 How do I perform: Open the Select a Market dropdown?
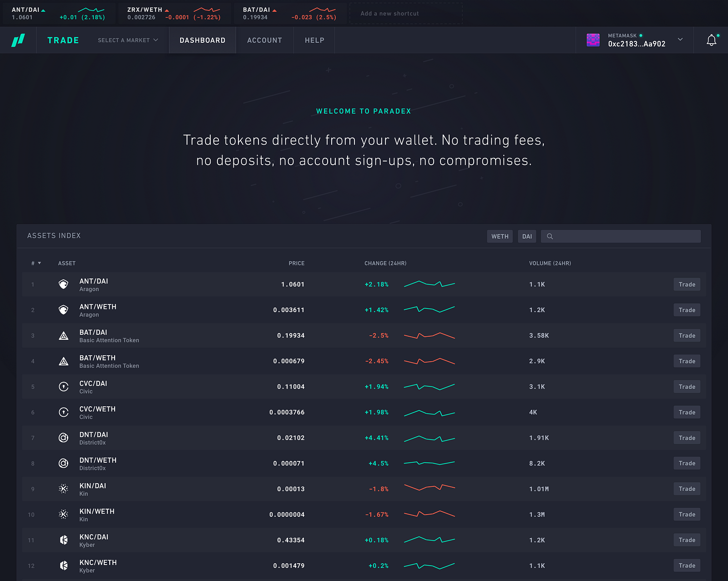click(128, 40)
